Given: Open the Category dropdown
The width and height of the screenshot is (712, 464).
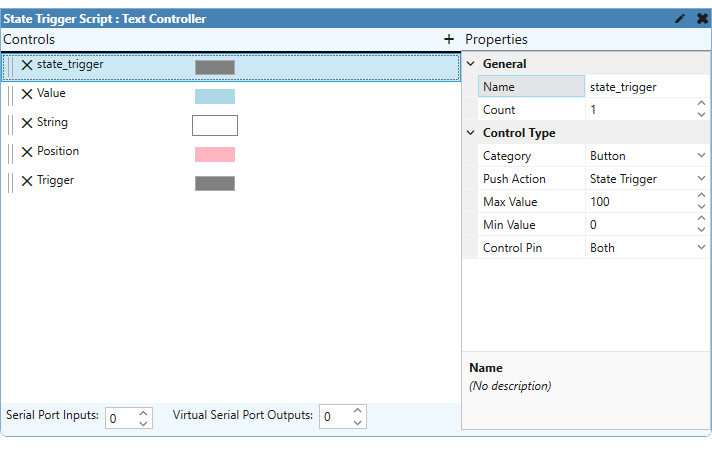Looking at the screenshot, I should coord(701,156).
